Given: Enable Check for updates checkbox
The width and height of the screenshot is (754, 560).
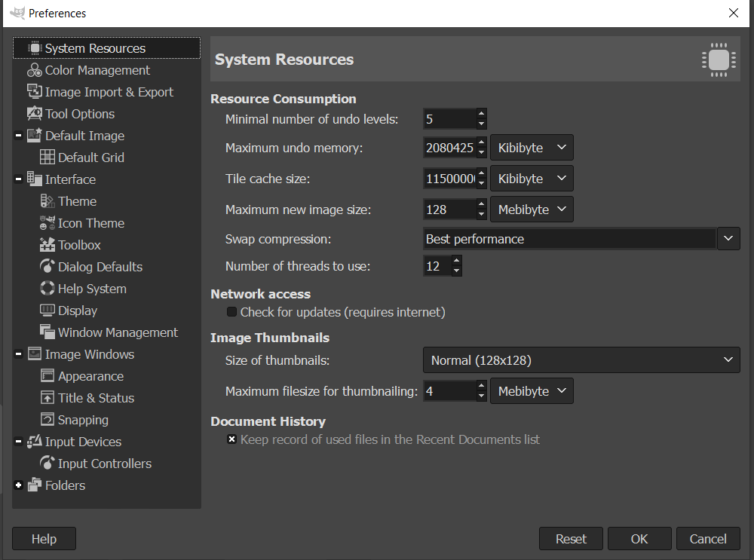Looking at the screenshot, I should pos(232,312).
